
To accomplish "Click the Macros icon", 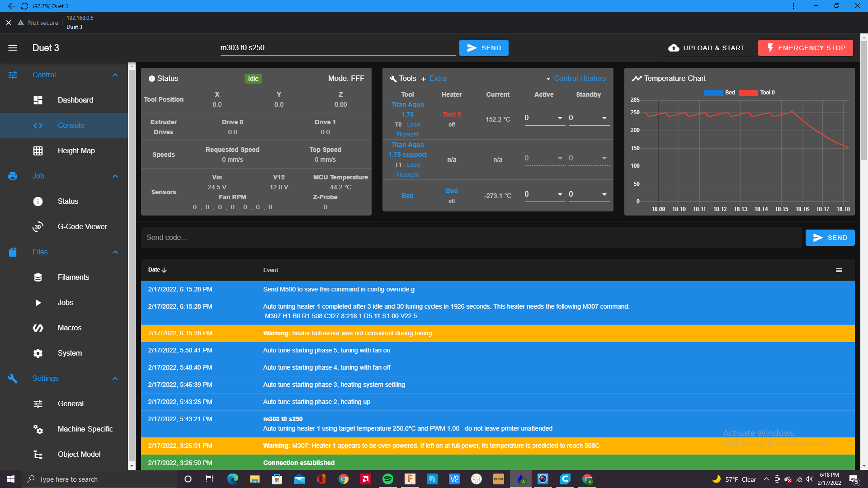I will coord(38,328).
